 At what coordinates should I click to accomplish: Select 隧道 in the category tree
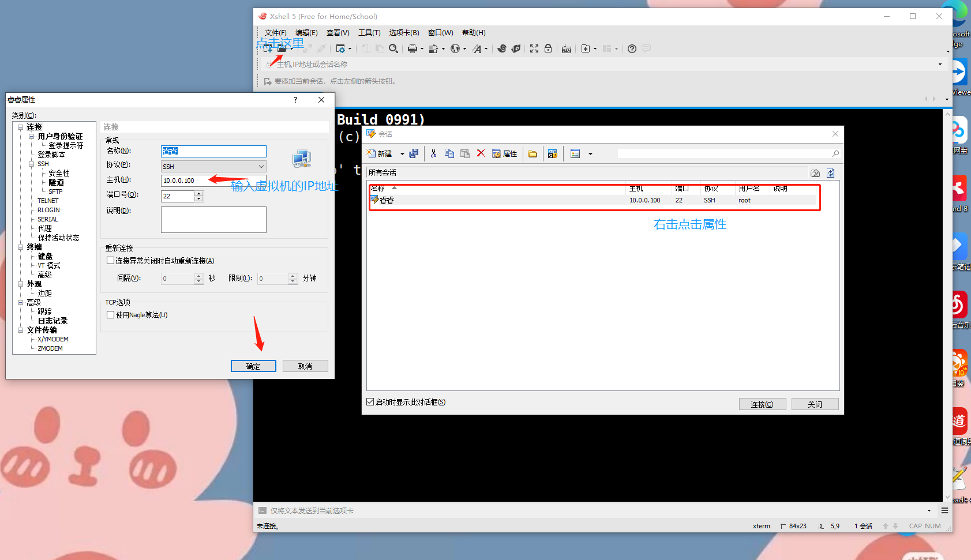coord(57,182)
